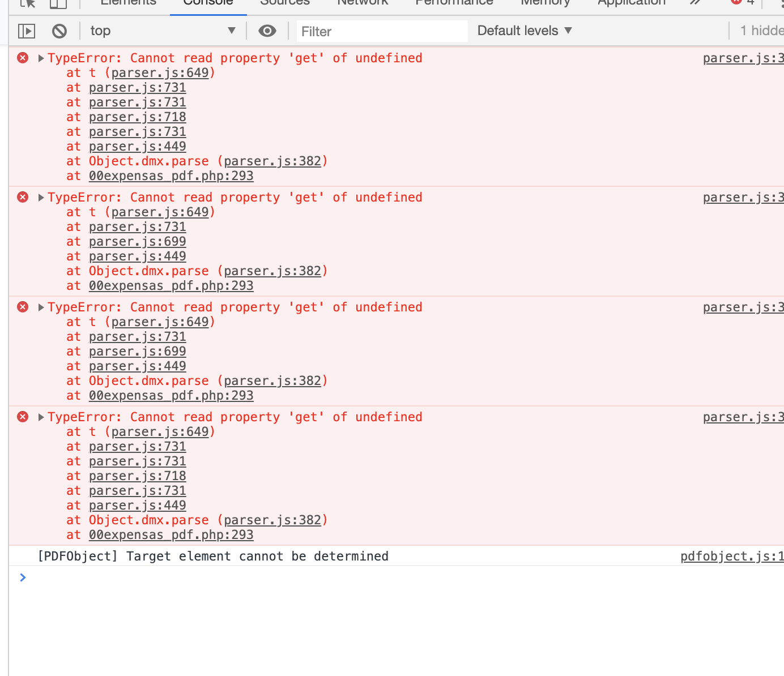Open parser.js:449 link in the fourth error
This screenshot has height=676, width=784.
pos(138,506)
